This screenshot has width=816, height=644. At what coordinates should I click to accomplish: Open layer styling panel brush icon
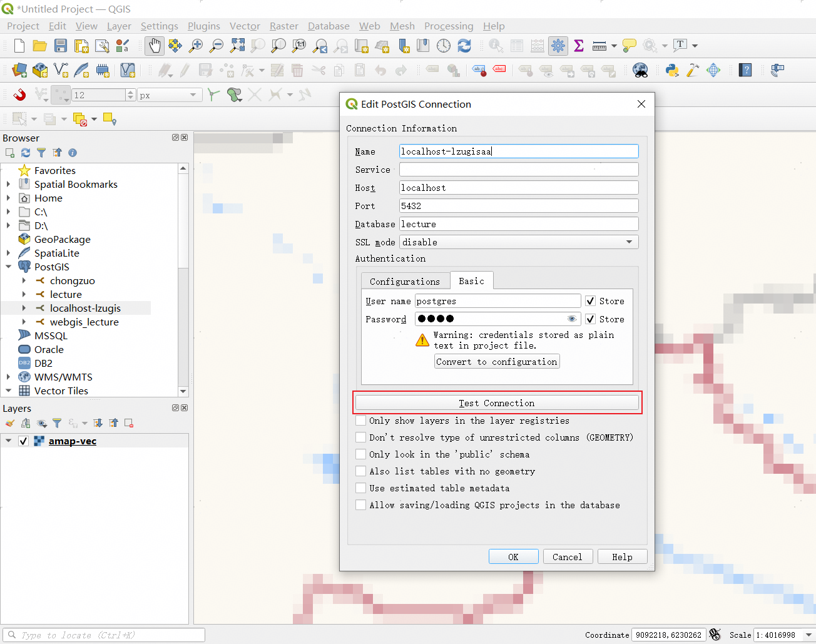point(10,423)
